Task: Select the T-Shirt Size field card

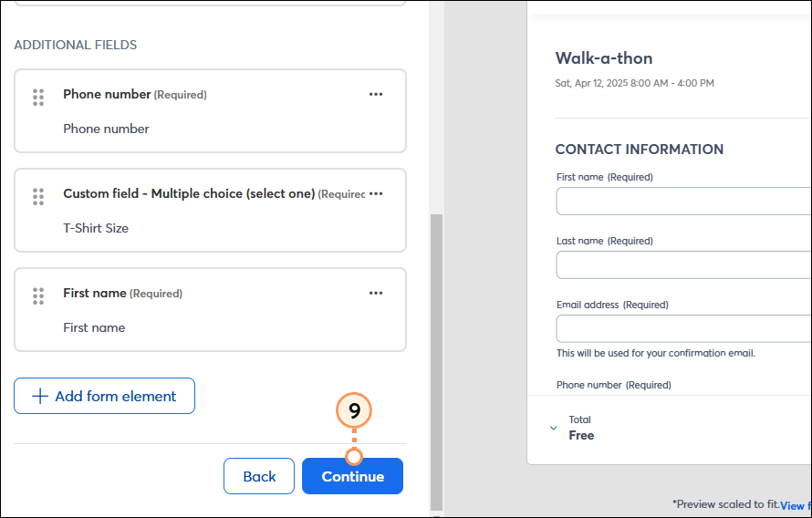Action: pos(210,210)
